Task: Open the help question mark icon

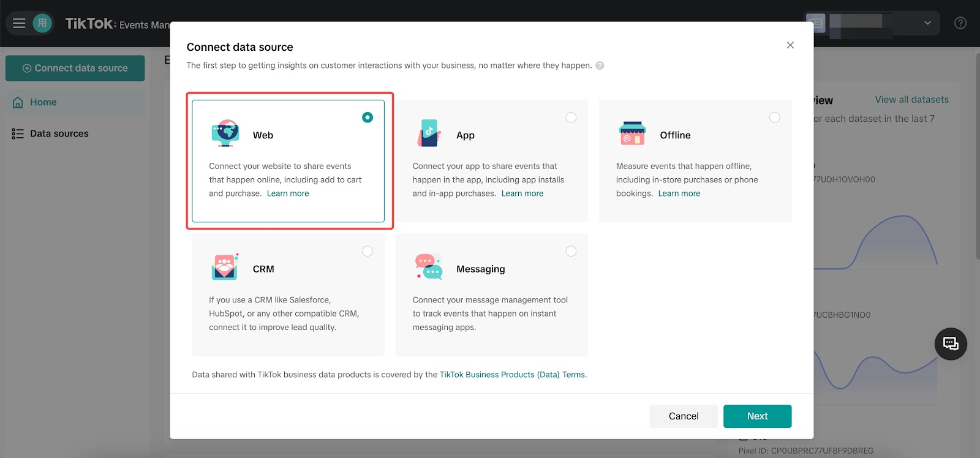Action: click(x=960, y=23)
